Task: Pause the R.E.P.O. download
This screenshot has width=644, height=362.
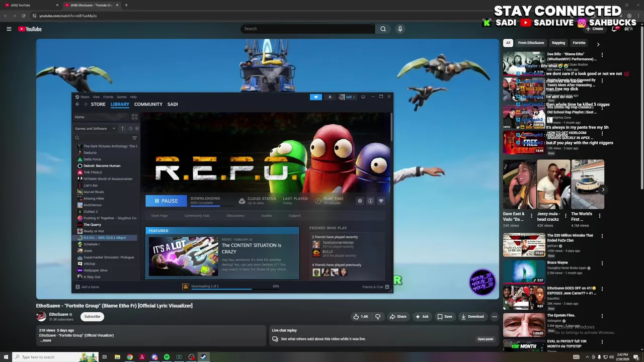Action: pos(166,201)
